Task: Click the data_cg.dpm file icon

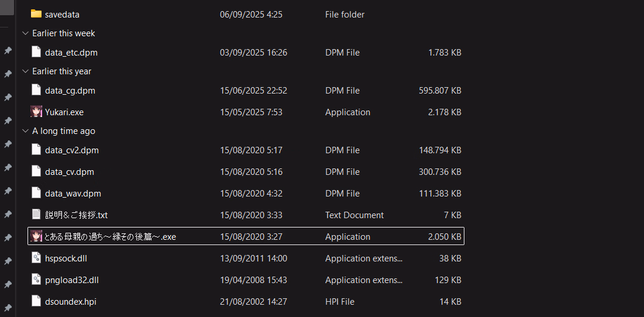Action: (x=36, y=90)
